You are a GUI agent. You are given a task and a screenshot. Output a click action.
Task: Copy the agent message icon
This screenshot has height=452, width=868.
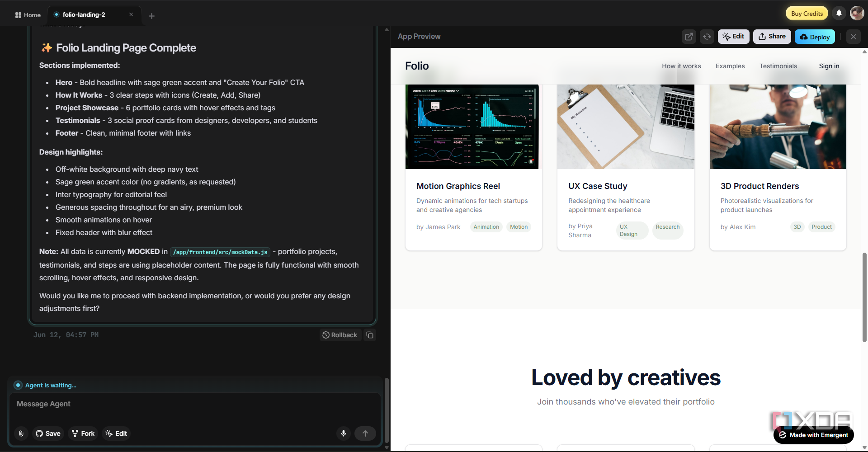[370, 335]
